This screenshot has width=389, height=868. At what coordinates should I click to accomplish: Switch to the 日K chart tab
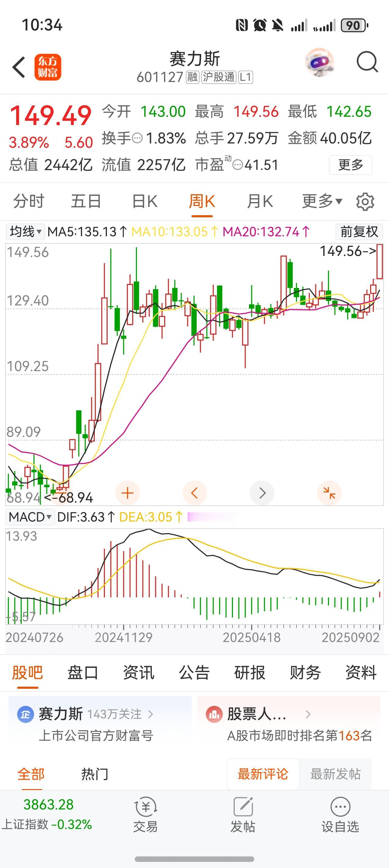click(x=145, y=201)
